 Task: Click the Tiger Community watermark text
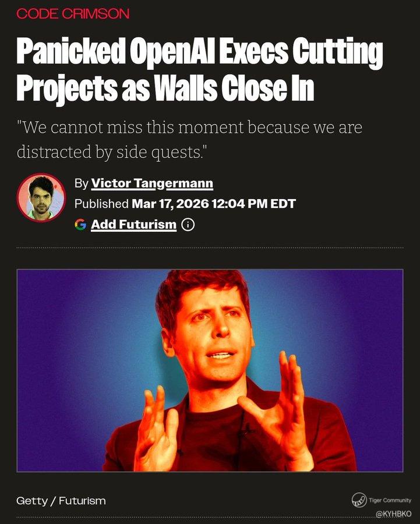(x=390, y=500)
